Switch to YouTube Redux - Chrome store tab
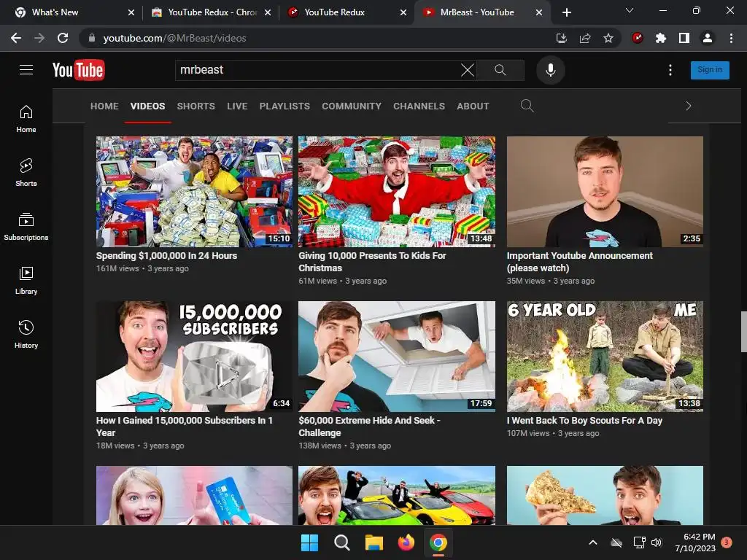Viewport: 747px width, 560px height. pos(209,12)
